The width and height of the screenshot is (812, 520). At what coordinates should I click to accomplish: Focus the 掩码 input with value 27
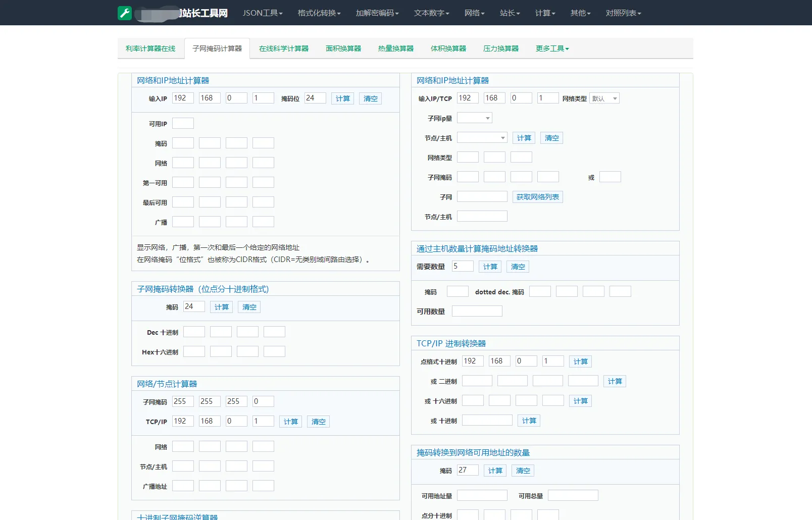(x=468, y=470)
